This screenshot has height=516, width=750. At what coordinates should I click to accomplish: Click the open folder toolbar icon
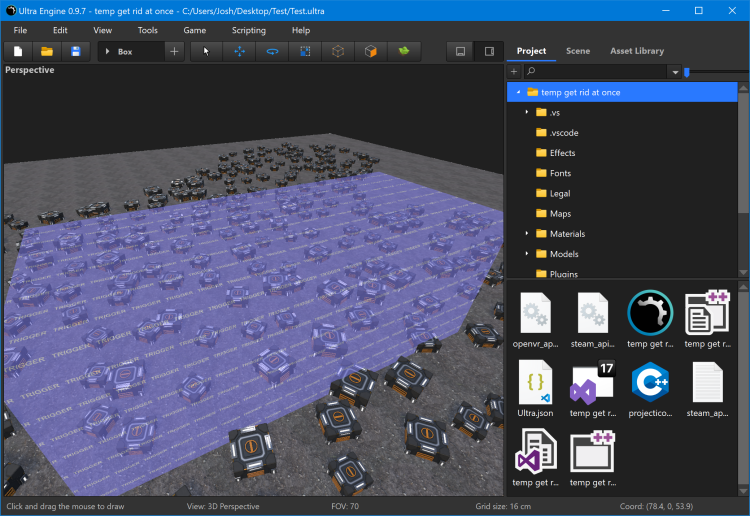pyautogui.click(x=46, y=51)
